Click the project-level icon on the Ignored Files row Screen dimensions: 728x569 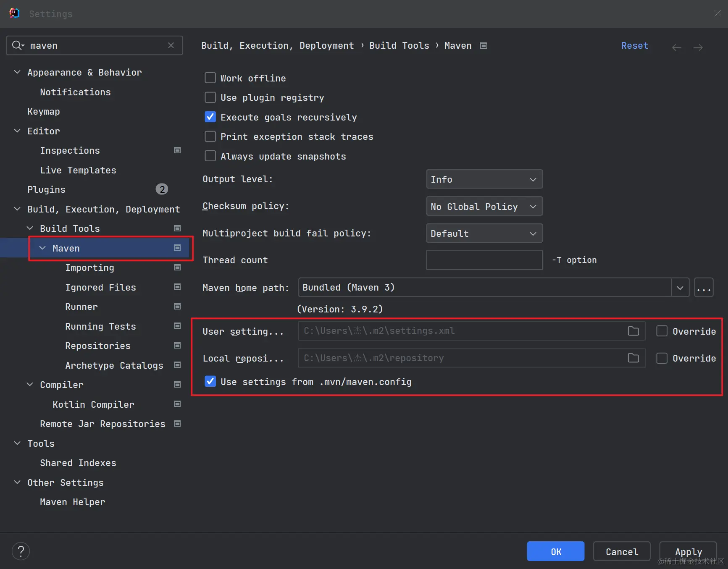[x=177, y=287]
